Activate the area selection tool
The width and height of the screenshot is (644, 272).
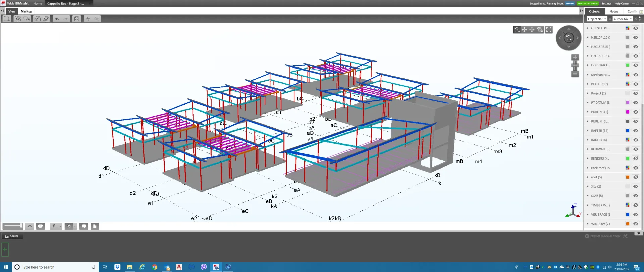click(6, 19)
